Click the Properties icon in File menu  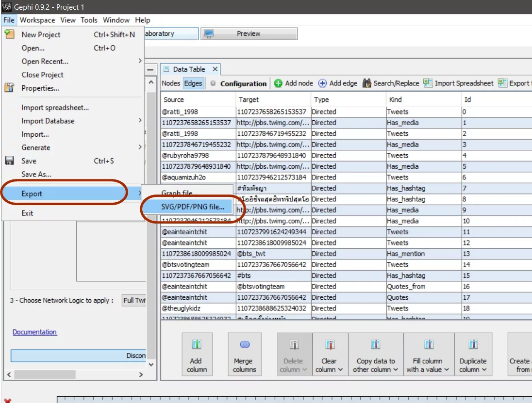point(10,88)
